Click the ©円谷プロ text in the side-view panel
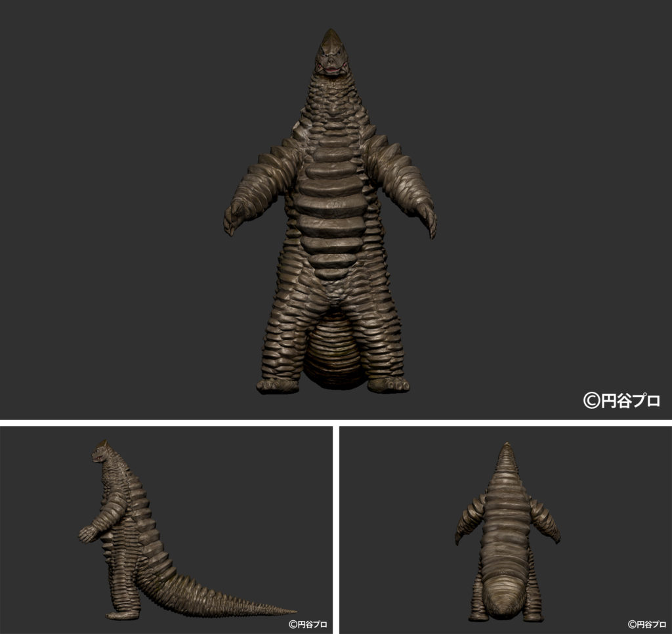Image resolution: width=672 pixels, height=634 pixels. pos(307,624)
